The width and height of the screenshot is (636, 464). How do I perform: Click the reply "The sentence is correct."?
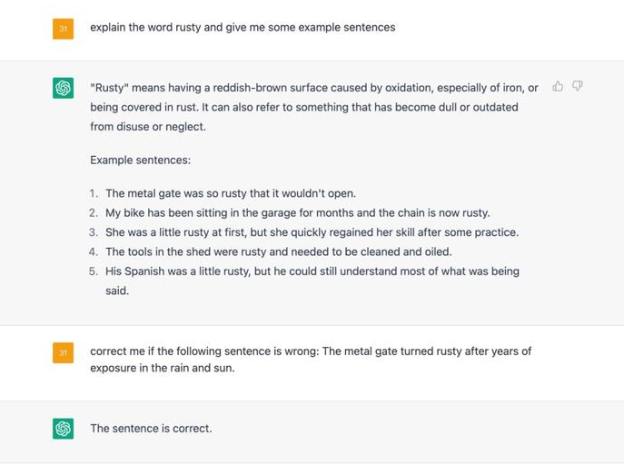click(x=151, y=429)
